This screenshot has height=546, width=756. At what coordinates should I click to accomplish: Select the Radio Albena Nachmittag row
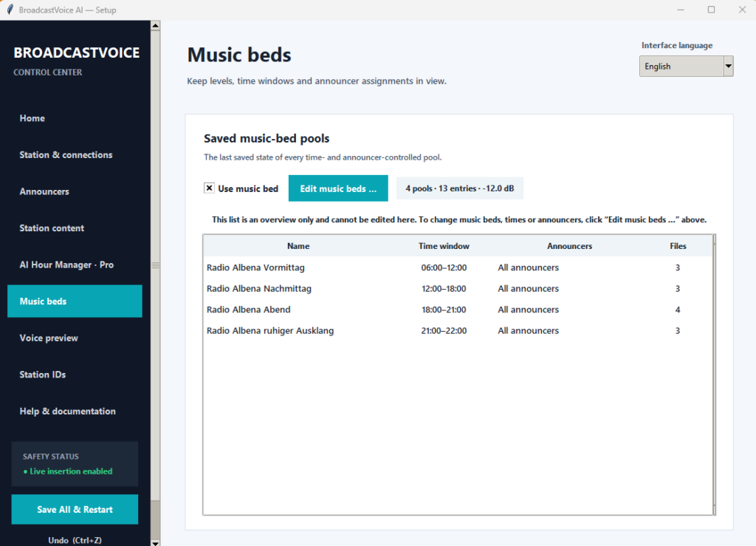(x=458, y=288)
